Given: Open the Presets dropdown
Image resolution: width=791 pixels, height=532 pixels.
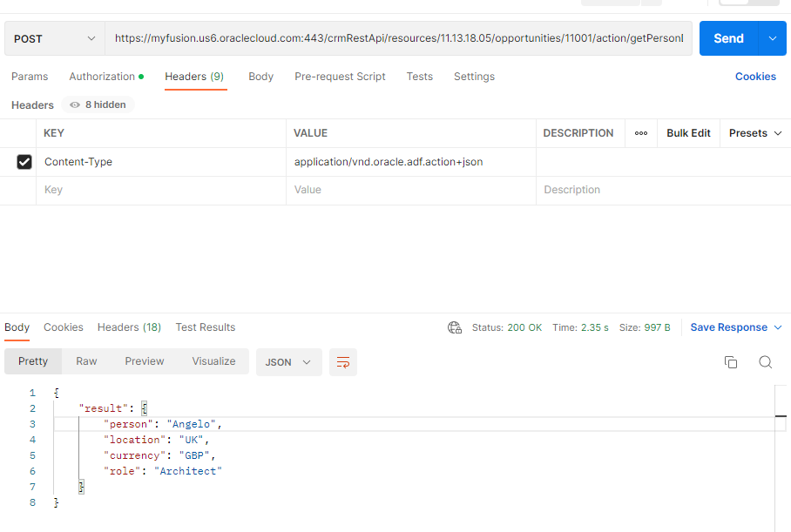Looking at the screenshot, I should pos(755,133).
